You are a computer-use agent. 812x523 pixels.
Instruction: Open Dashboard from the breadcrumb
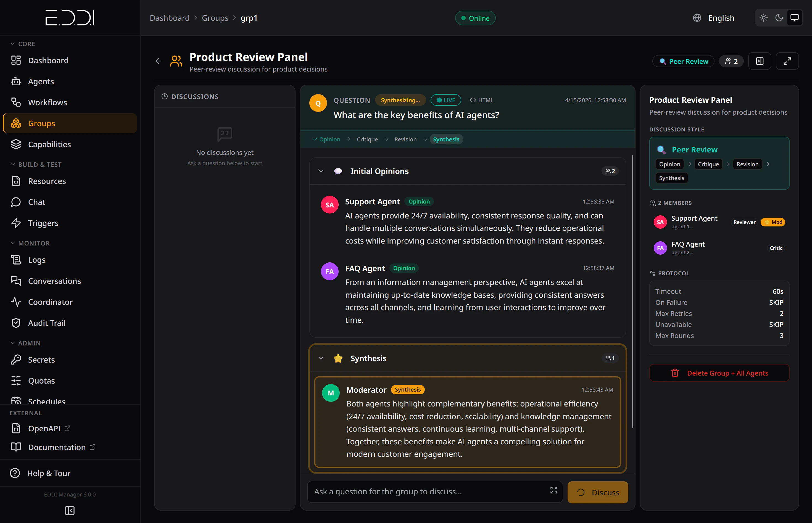coord(170,18)
